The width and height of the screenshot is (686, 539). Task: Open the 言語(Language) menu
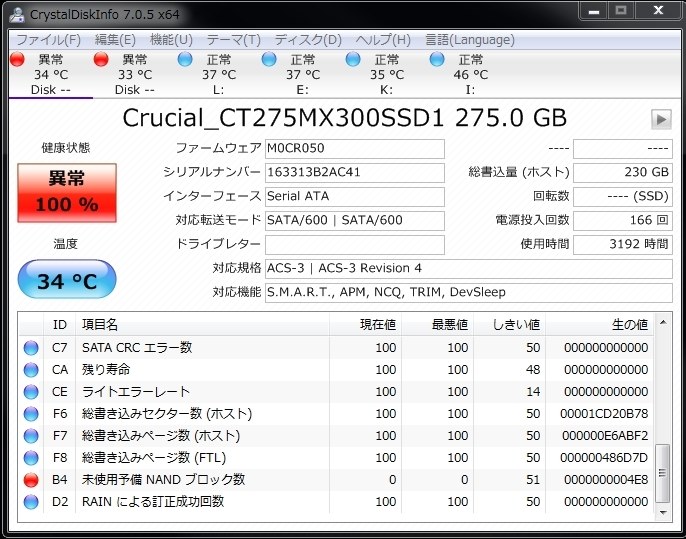(470, 40)
